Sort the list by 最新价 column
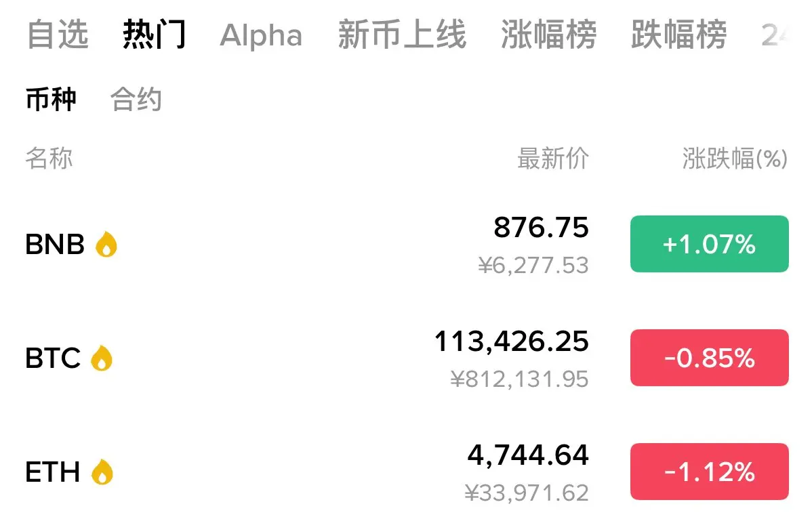Screen dimensions: 812x519 click(x=553, y=159)
